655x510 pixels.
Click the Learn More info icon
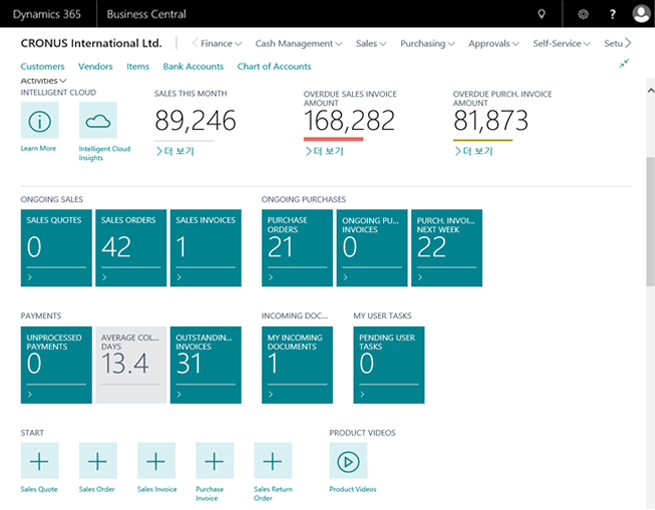pyautogui.click(x=40, y=120)
